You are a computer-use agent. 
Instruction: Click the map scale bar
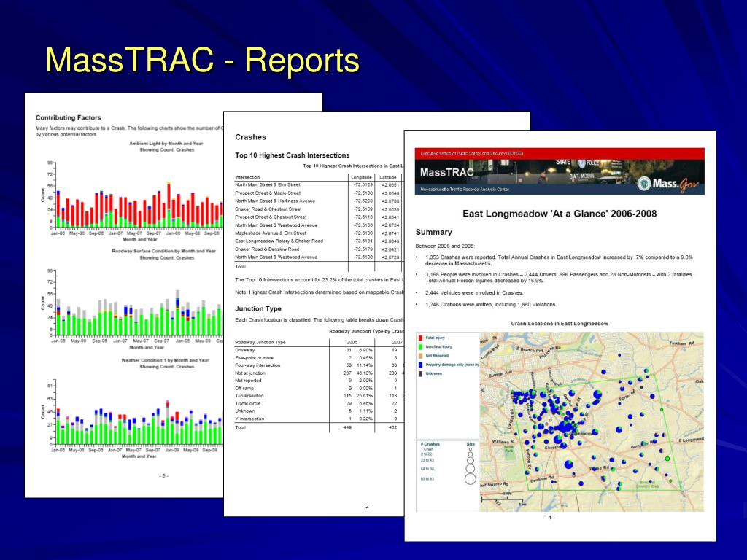click(x=503, y=498)
